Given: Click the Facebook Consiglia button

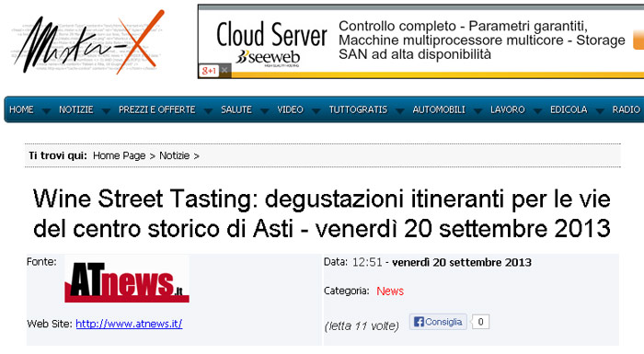Looking at the screenshot, I should (438, 322).
